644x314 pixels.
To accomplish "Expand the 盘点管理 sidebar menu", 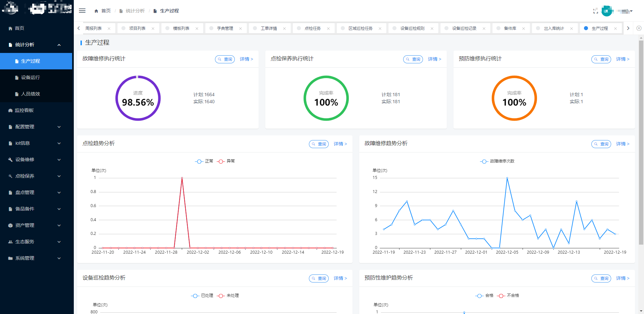I will click(36, 192).
